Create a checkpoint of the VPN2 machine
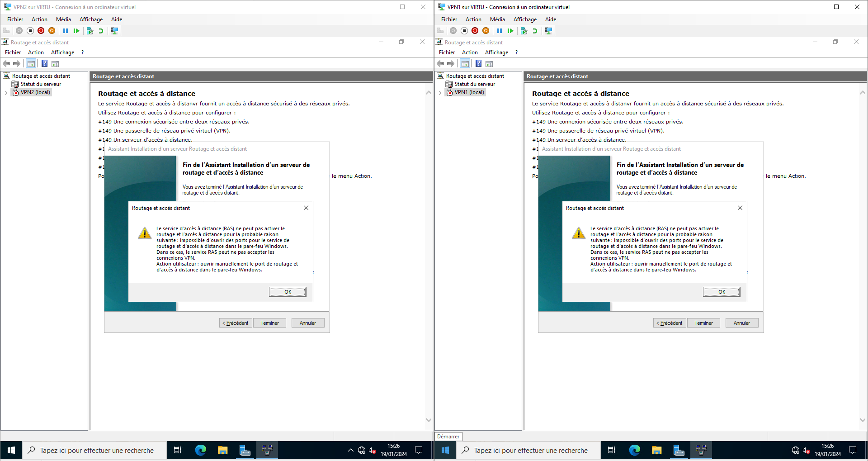The height and width of the screenshot is (461, 868). pos(90,31)
